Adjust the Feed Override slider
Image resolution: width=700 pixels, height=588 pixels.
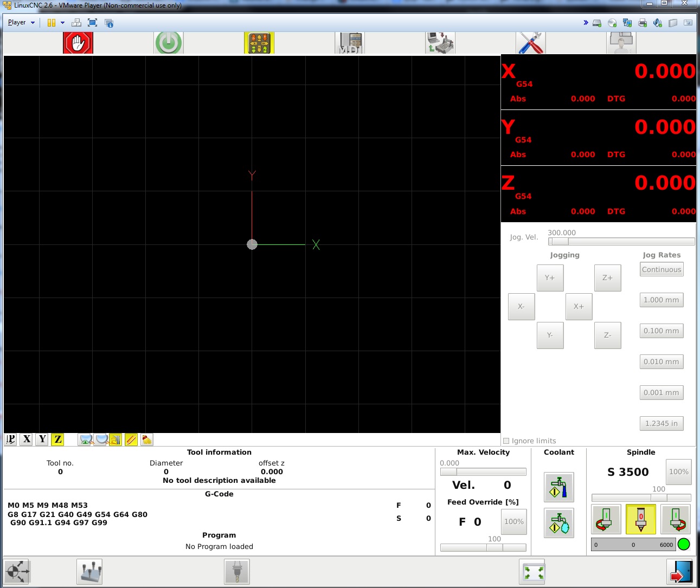pyautogui.click(x=483, y=548)
